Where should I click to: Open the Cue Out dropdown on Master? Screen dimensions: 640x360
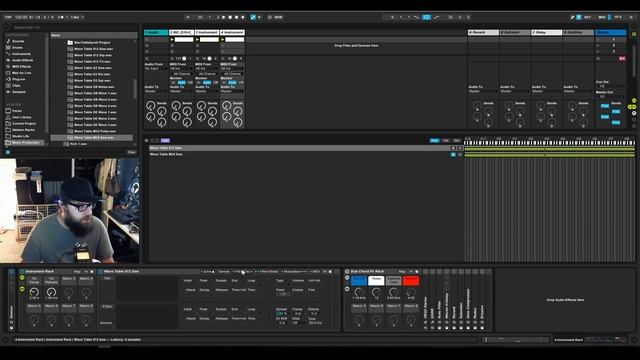tap(610, 86)
